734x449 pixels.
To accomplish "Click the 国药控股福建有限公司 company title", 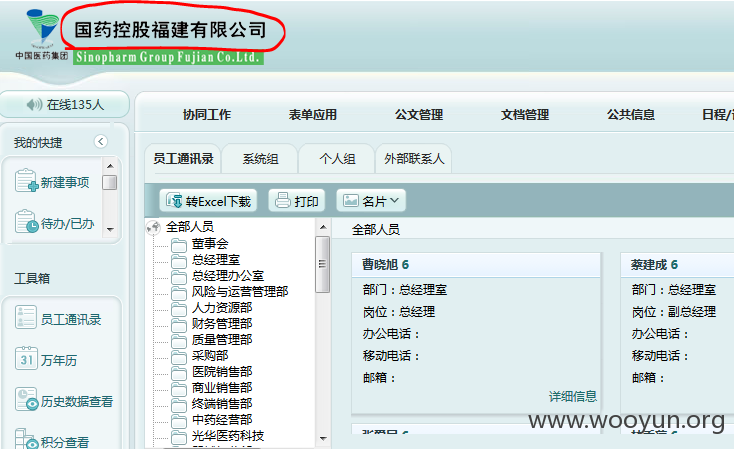I will (170, 30).
